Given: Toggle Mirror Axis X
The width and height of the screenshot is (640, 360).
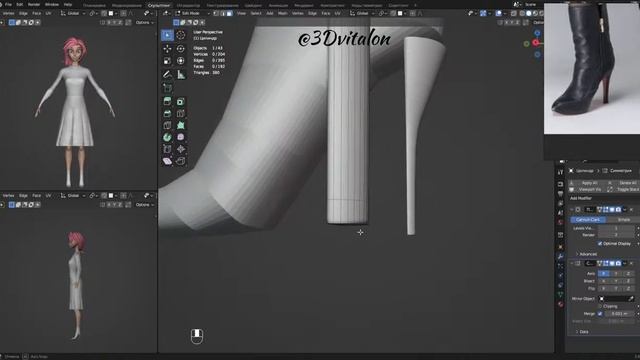Looking at the screenshot, I should pyautogui.click(x=604, y=273).
